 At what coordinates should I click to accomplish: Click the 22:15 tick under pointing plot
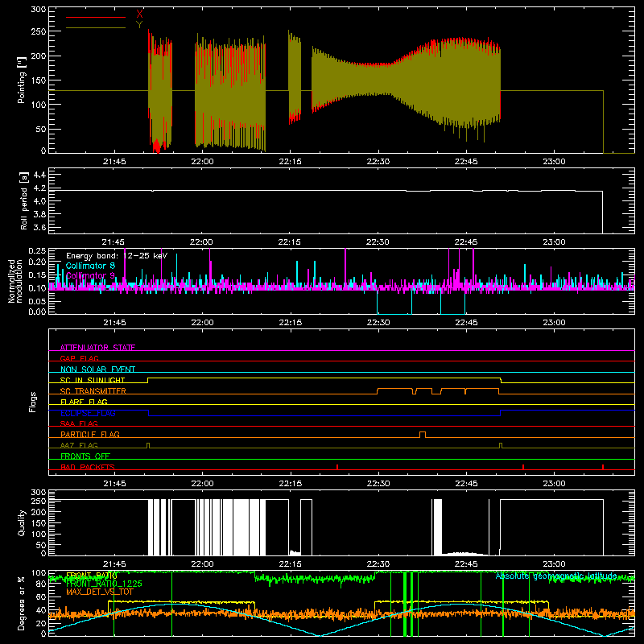tap(290, 162)
